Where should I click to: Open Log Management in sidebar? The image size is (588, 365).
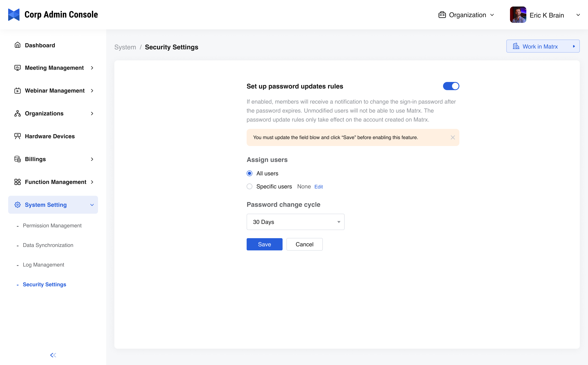[x=43, y=265]
